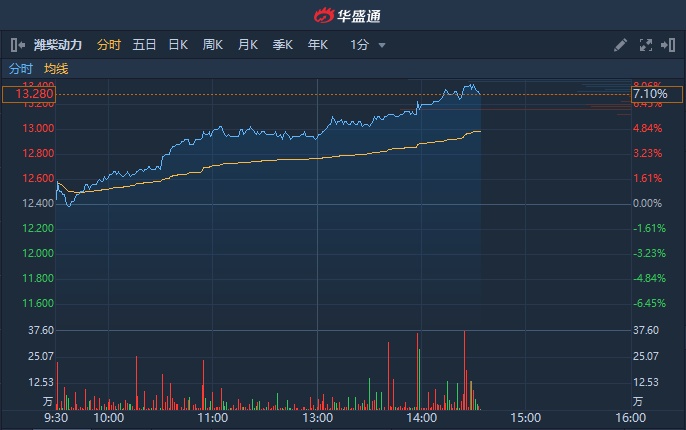This screenshot has width=686, height=430.
Task: Select the 月K chart tab
Action: click(248, 45)
